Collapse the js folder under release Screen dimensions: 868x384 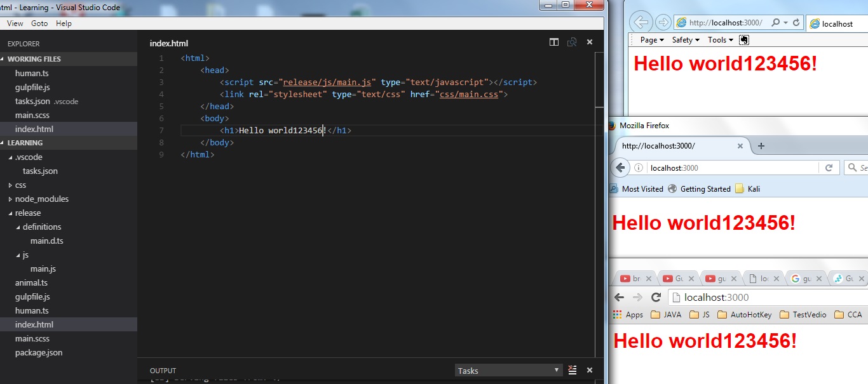click(69, 255)
